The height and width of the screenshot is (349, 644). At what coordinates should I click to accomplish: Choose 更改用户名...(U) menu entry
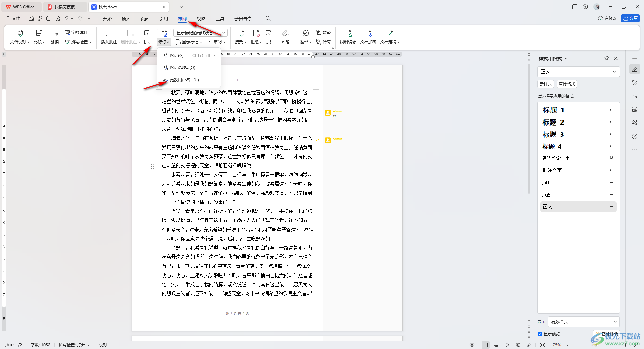click(189, 80)
